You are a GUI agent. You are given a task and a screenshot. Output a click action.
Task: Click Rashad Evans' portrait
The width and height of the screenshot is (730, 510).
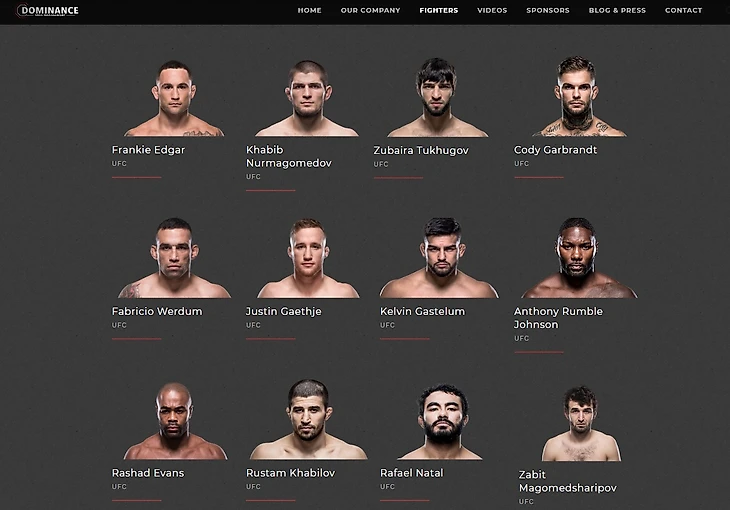174,421
